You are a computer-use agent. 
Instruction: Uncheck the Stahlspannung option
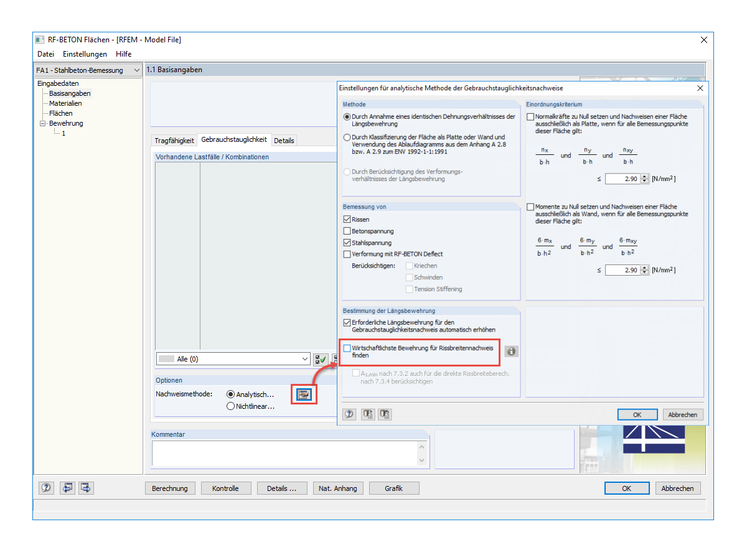click(x=347, y=243)
